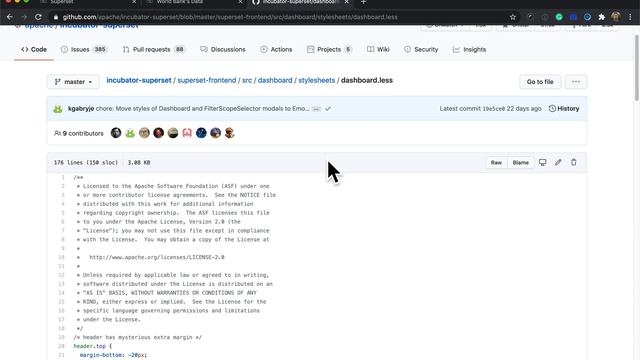Click the green Grammarly extension icon
The width and height of the screenshot is (640, 360).
coord(559,17)
